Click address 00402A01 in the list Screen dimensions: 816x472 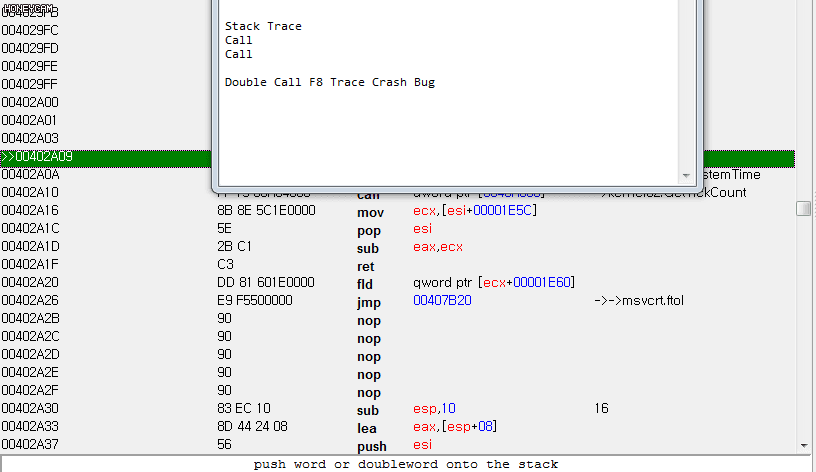pos(30,120)
